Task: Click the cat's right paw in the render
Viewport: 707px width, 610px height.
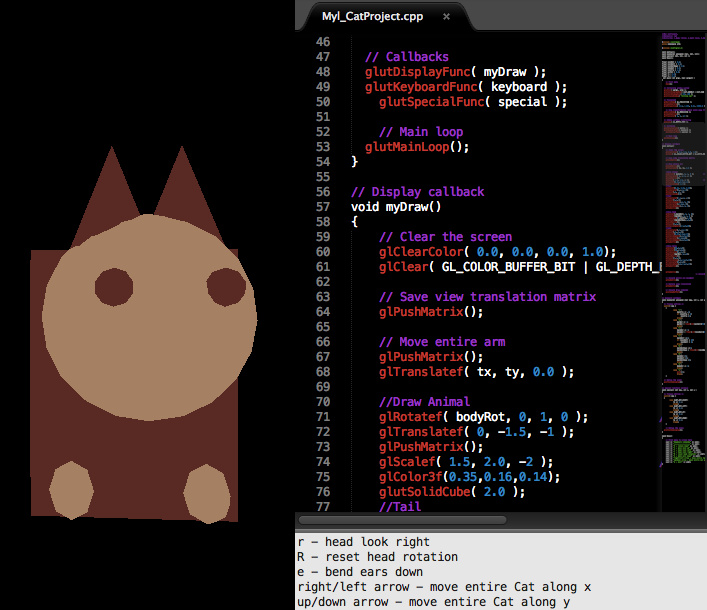Action: click(207, 493)
